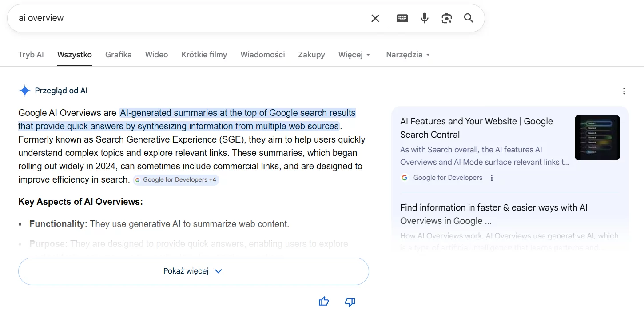This screenshot has height=314, width=644.
Task: Start voice search with microphone icon
Action: tap(425, 18)
